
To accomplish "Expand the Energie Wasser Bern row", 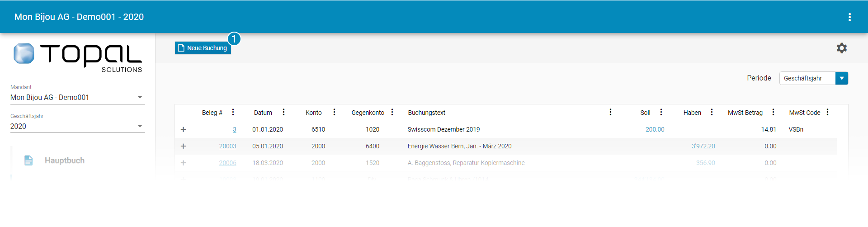I will coord(184,146).
